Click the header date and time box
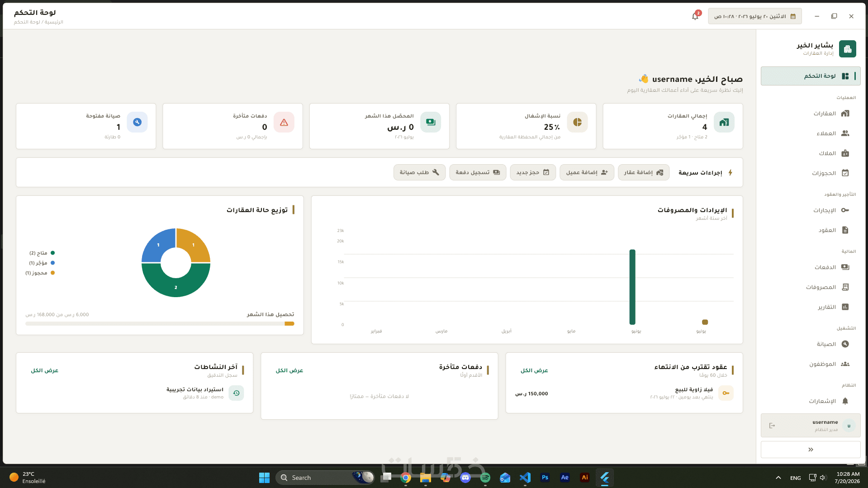 [x=754, y=16]
